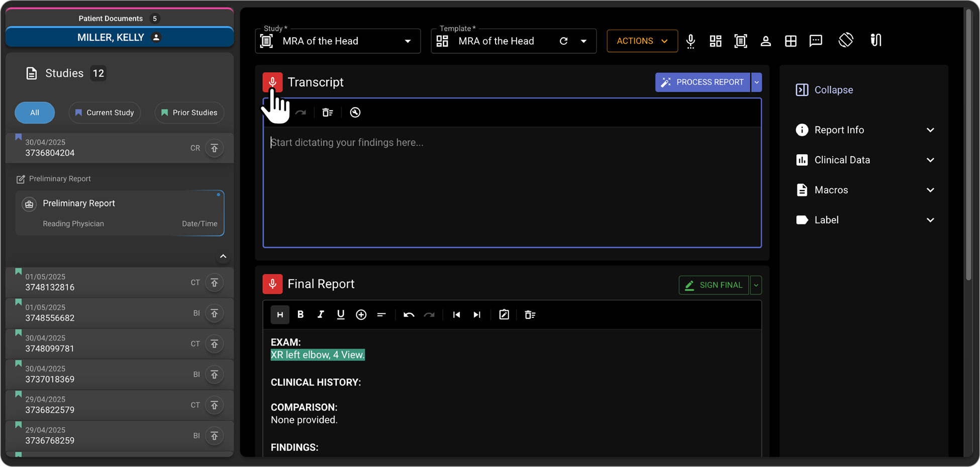Viewport: 980px width, 467px height.
Task: Click the PROCESS REPORT button
Action: click(x=703, y=82)
